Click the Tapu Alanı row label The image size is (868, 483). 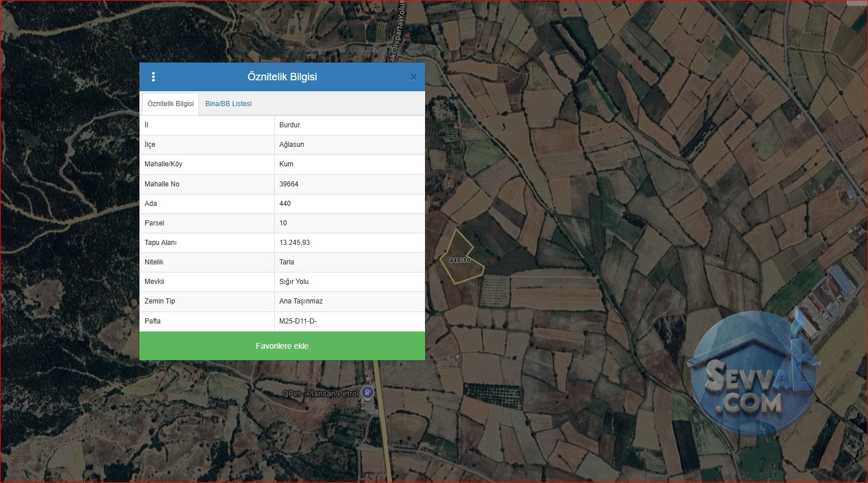tap(161, 243)
